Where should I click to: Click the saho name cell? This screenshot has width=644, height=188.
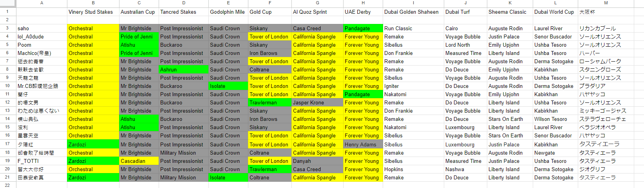[x=42, y=28]
